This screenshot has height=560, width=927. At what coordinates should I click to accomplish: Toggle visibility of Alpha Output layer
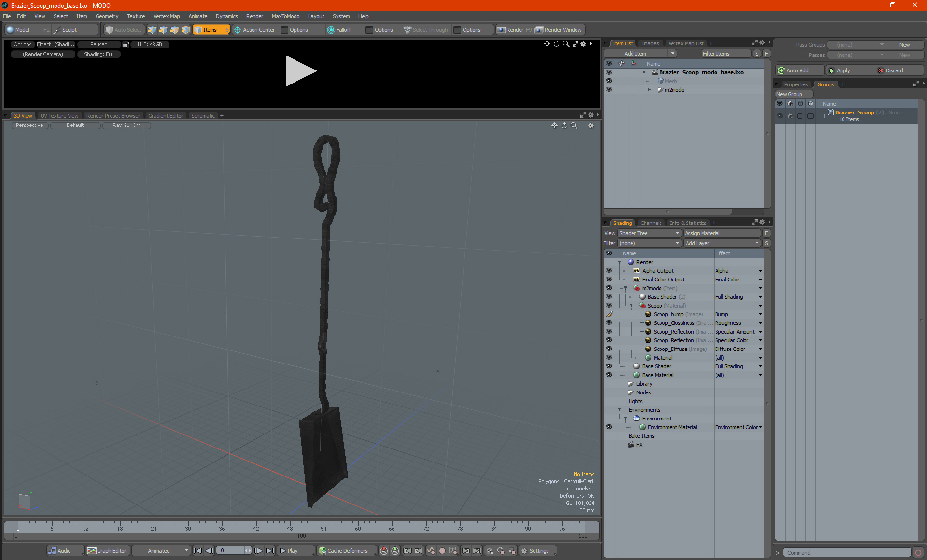pyautogui.click(x=609, y=271)
